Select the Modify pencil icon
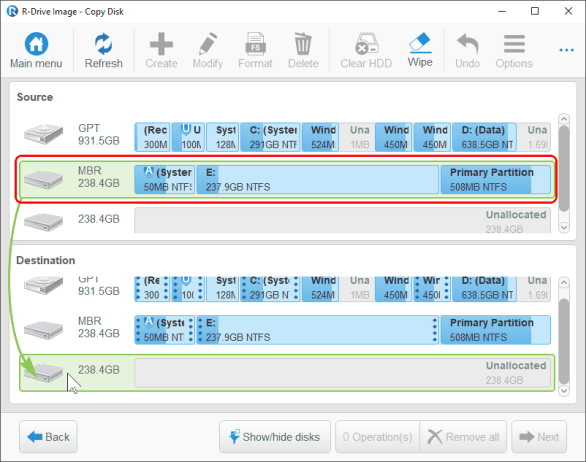The height and width of the screenshot is (462, 586). (208, 44)
